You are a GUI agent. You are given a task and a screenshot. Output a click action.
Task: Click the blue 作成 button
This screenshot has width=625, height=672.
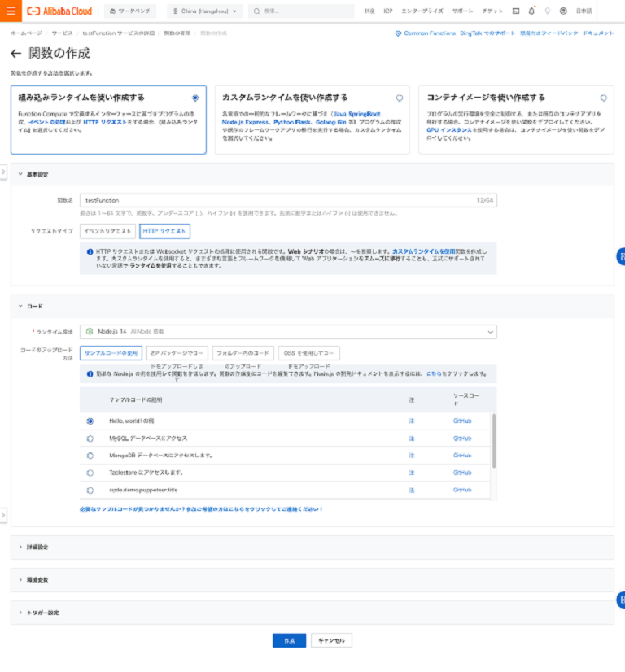(x=289, y=640)
